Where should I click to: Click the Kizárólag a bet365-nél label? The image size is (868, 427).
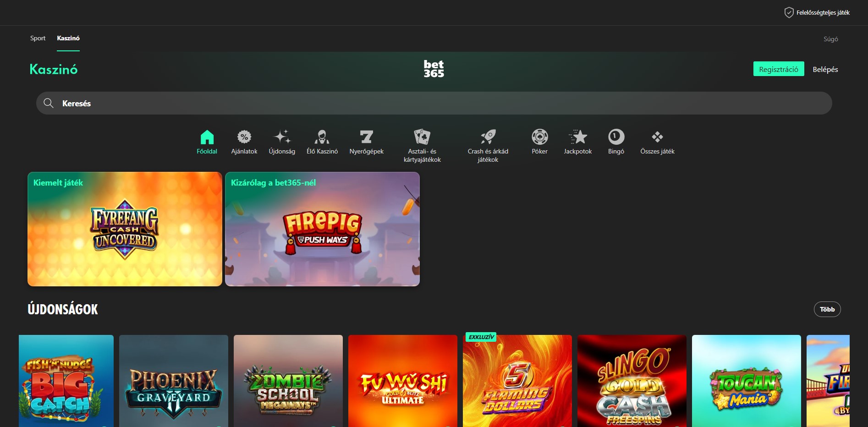click(273, 183)
